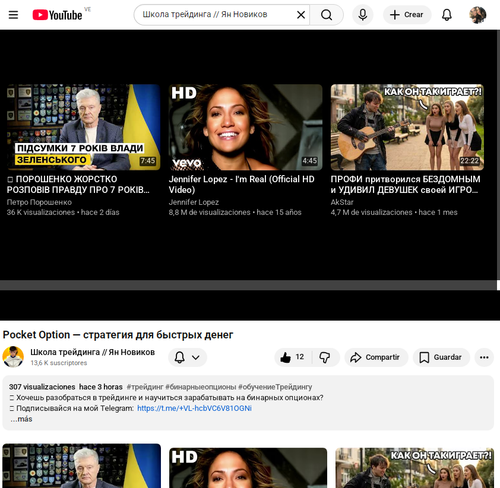The width and height of the screenshot is (500, 488).
Task: Click the #бинарныеопционы hashtag
Action: [201, 387]
